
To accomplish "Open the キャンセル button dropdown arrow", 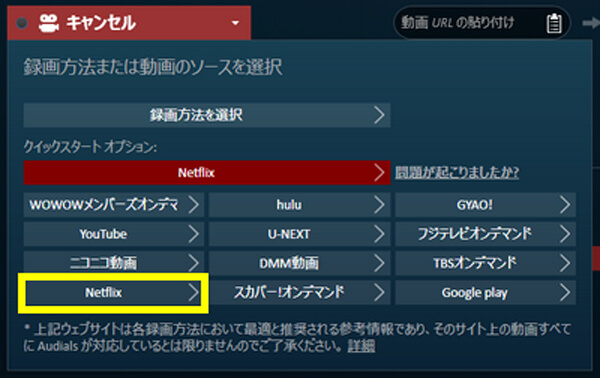I will coord(235,23).
